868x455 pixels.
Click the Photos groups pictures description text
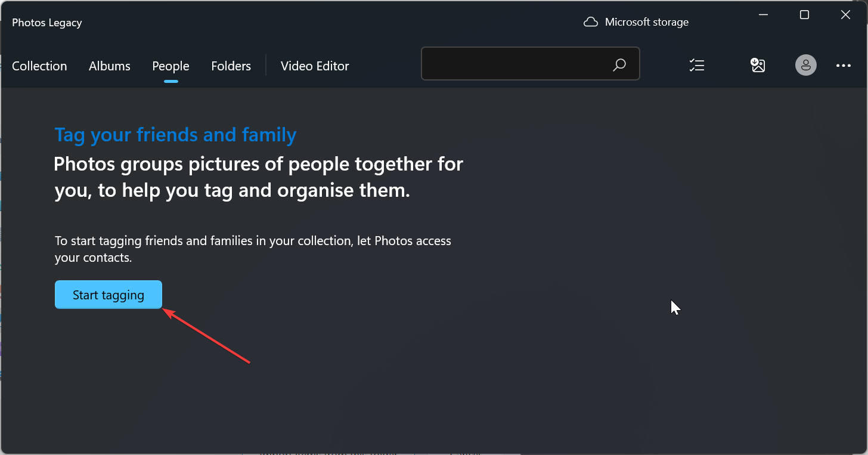coord(258,177)
